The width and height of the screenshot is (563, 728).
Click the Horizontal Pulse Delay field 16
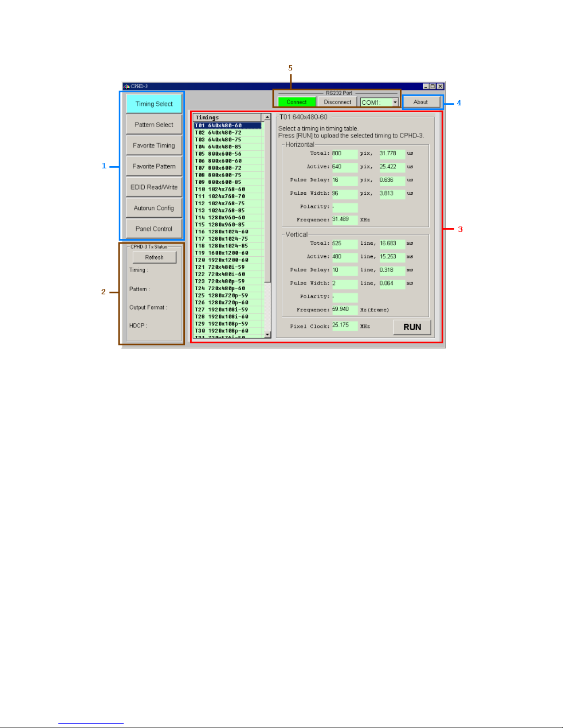[x=345, y=181]
